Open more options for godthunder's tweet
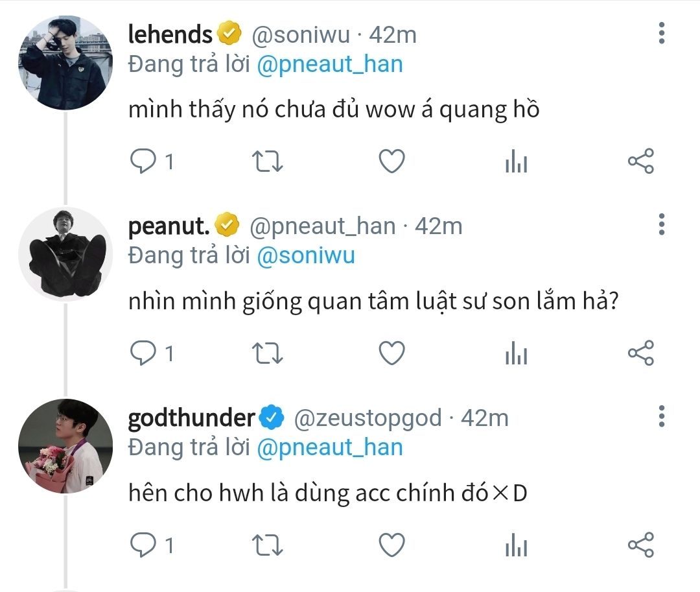This screenshot has width=700, height=592. click(661, 416)
